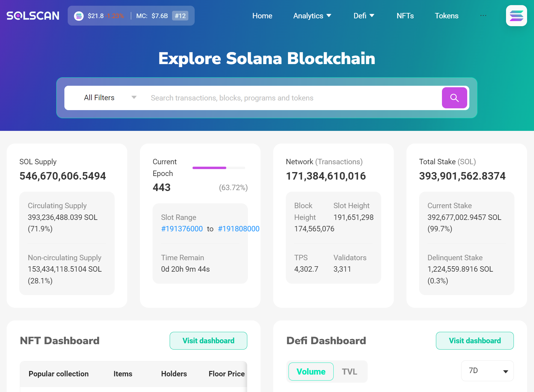Image resolution: width=534 pixels, height=392 pixels.
Task: Open slot link #191808000
Action: pyautogui.click(x=239, y=229)
